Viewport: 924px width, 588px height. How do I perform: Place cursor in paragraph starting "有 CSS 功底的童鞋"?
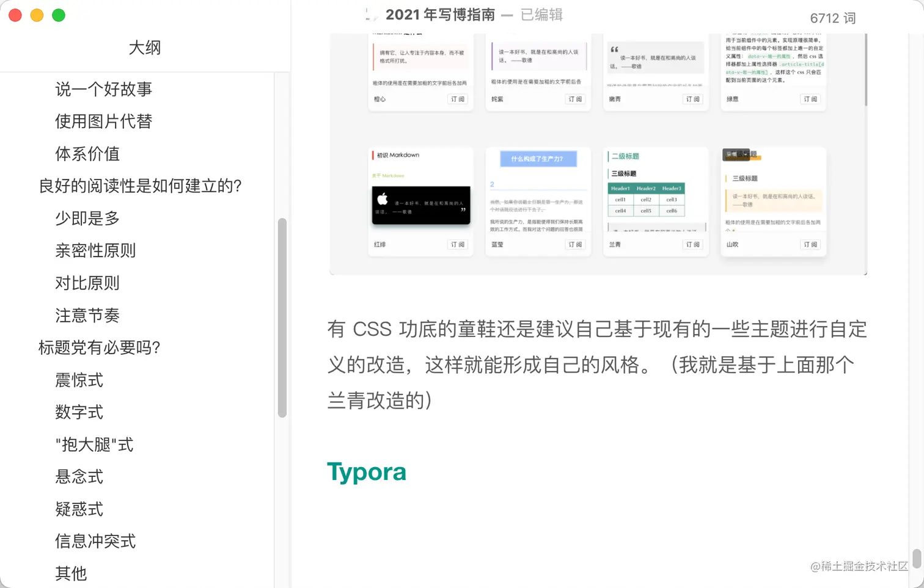click(x=597, y=365)
